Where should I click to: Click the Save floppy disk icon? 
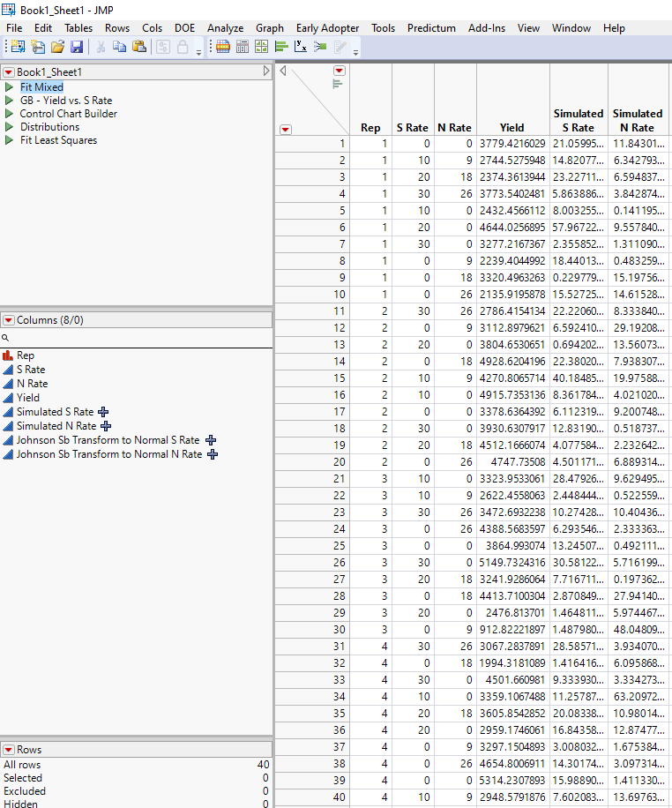77,47
